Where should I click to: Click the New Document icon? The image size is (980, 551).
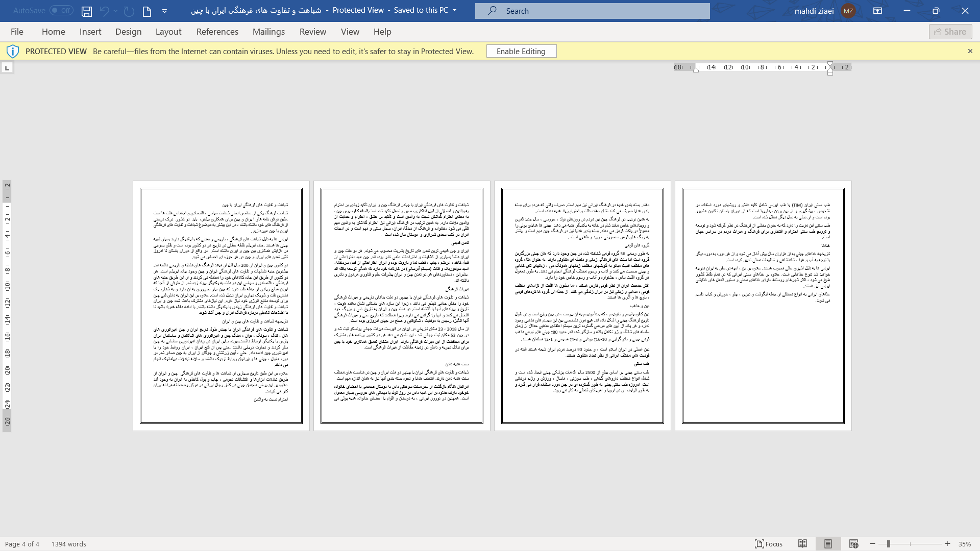(146, 10)
